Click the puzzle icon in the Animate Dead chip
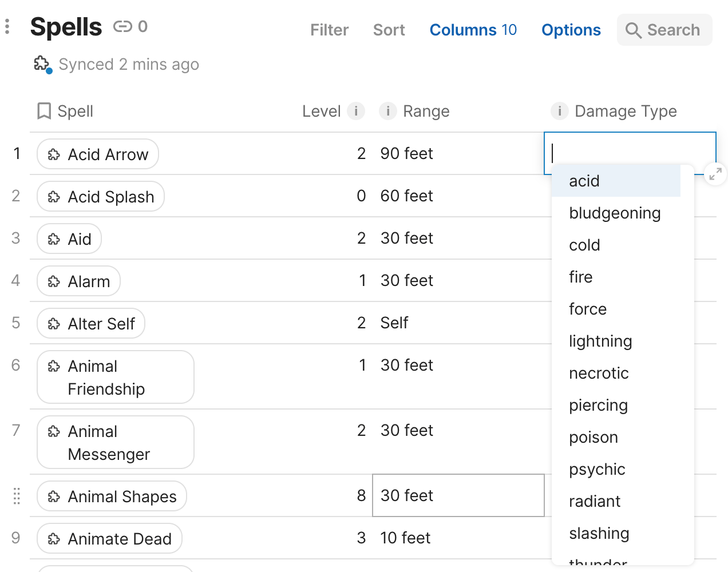The width and height of the screenshot is (728, 572). (54, 538)
